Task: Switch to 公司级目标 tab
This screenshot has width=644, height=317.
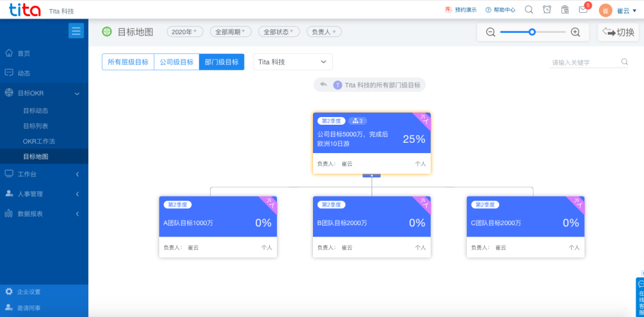Action: (176, 62)
